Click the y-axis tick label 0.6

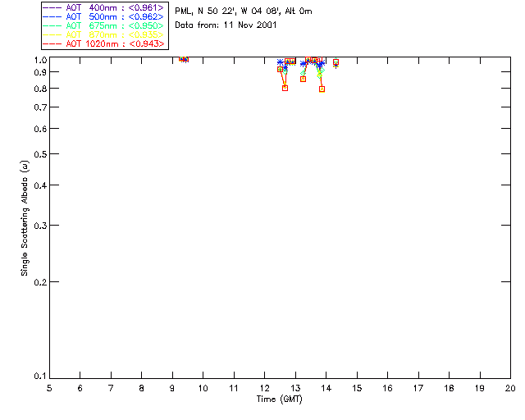[40, 129]
